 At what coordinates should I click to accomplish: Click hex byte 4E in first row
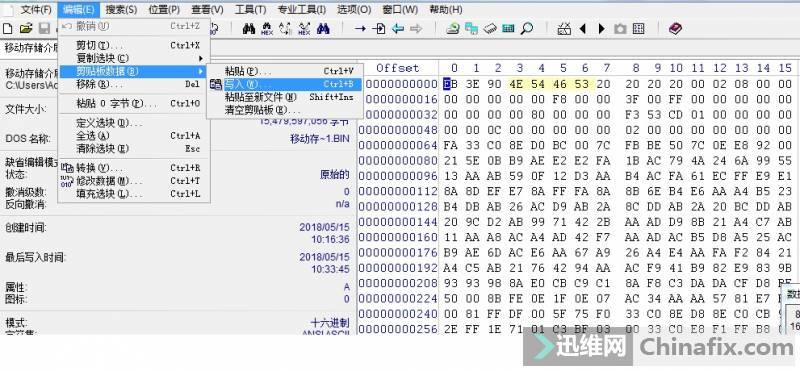516,84
